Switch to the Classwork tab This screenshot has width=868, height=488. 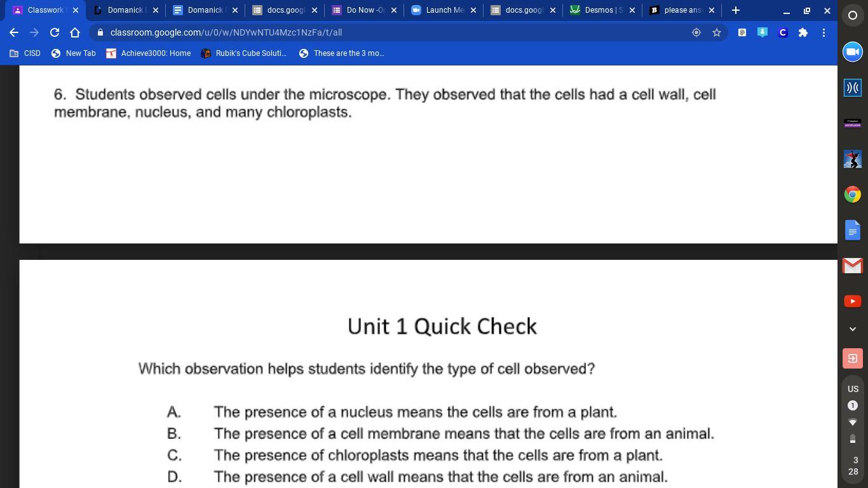point(44,10)
